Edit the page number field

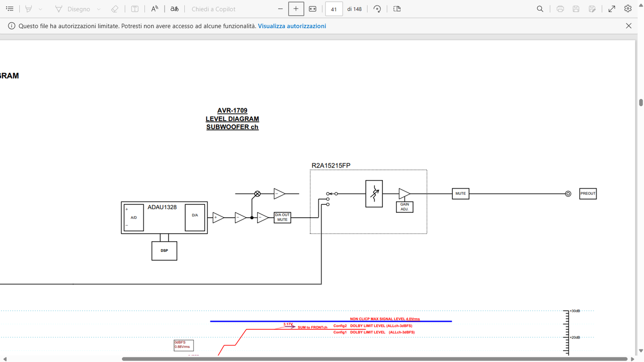(334, 9)
